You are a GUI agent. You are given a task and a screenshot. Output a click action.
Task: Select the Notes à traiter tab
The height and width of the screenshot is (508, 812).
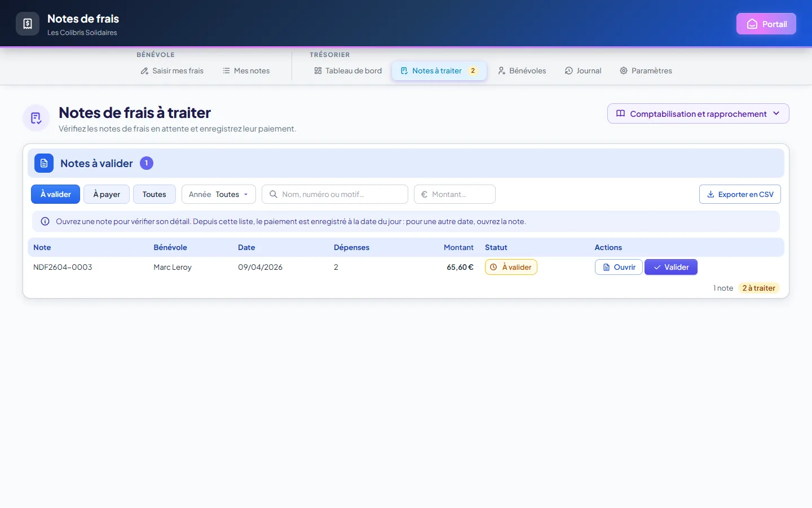[x=439, y=71]
